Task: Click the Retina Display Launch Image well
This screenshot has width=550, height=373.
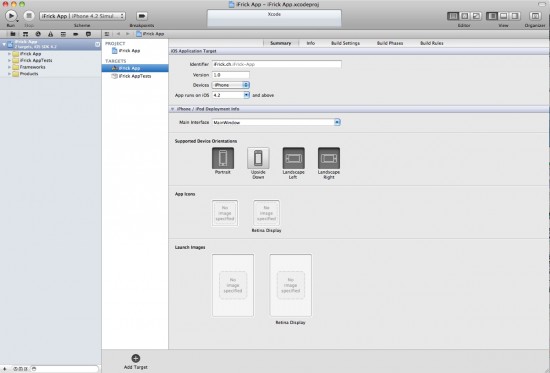Action: (290, 285)
